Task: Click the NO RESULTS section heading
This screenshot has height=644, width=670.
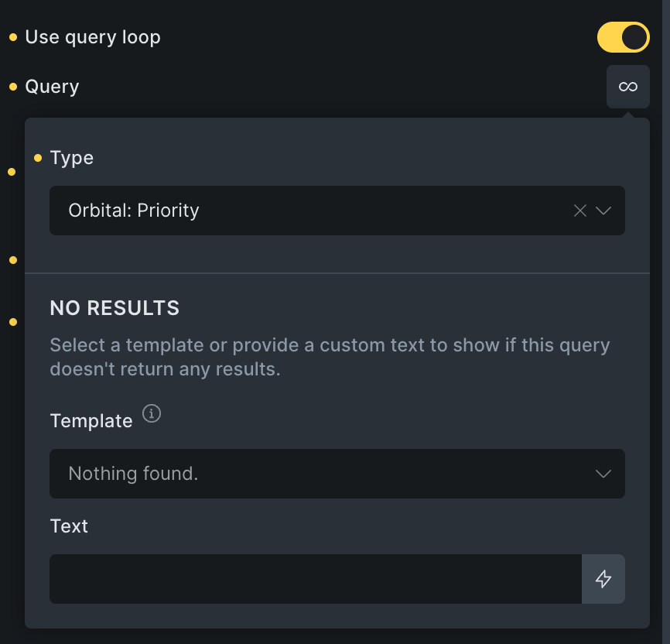Action: [115, 308]
